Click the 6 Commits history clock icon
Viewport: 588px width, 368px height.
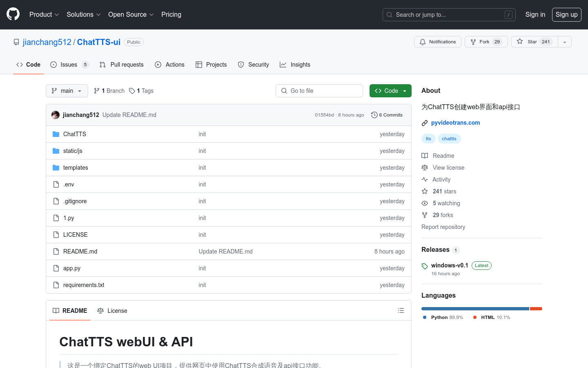point(374,115)
